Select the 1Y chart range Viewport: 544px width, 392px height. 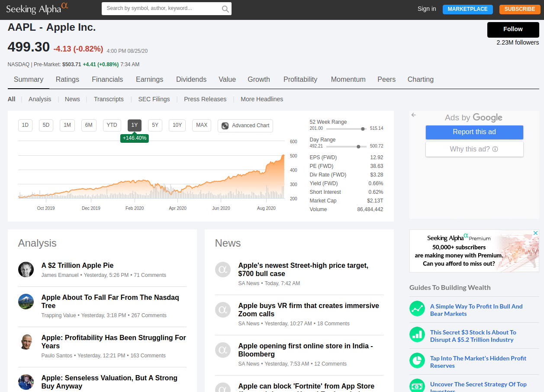pyautogui.click(x=135, y=125)
